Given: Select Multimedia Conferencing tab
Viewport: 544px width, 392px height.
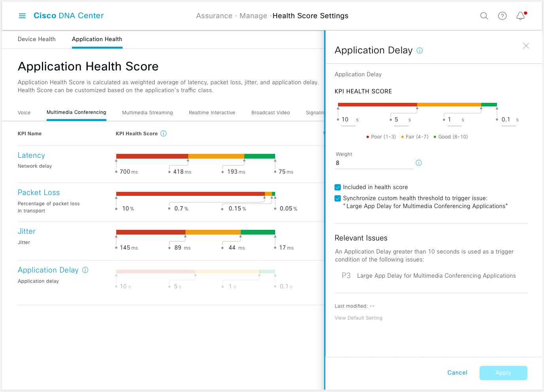Looking at the screenshot, I should pos(76,112).
